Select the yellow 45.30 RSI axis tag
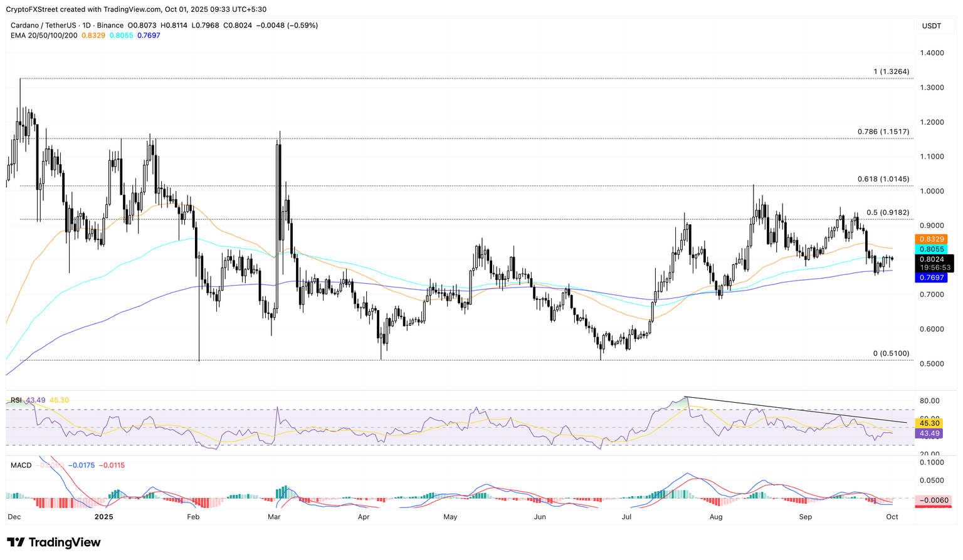This screenshot has height=560, width=963. [x=929, y=423]
